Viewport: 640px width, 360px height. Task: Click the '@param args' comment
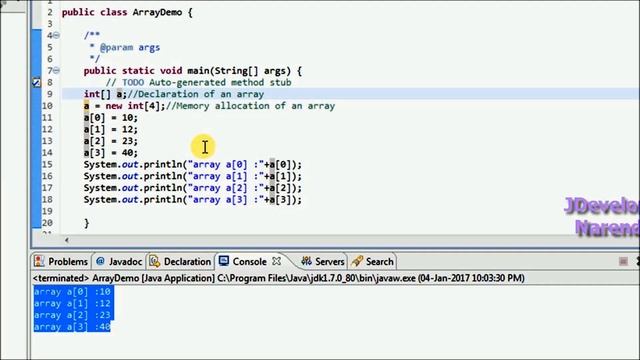tap(130, 47)
